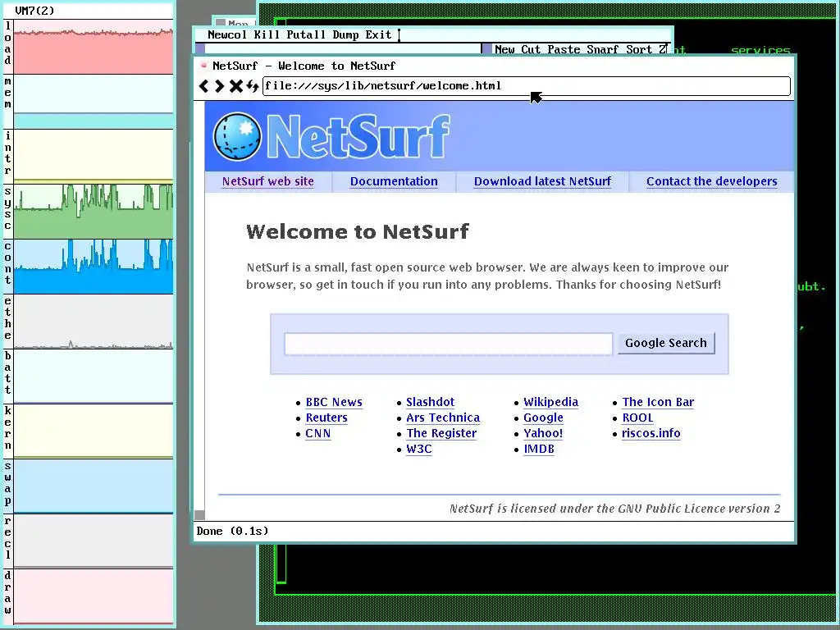Click the NetSurf globe logo
Screen dimensions: 840x630
point(237,137)
